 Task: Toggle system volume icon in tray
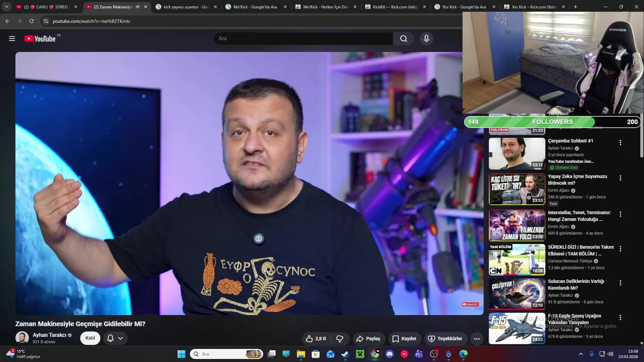click(x=611, y=354)
